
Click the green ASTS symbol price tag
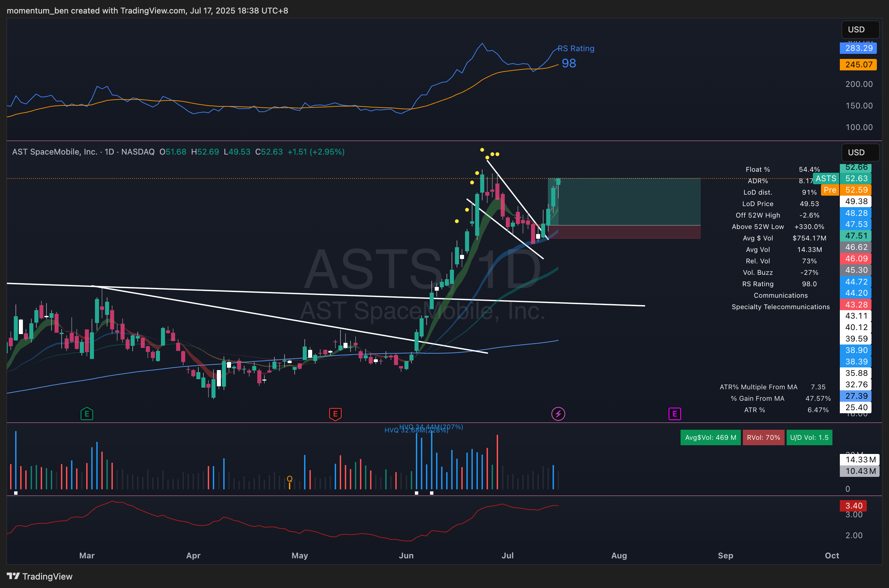tap(826, 178)
